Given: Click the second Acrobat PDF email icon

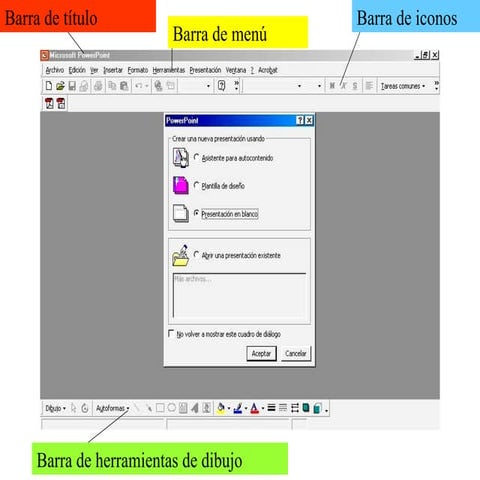Looking at the screenshot, I should 61,103.
